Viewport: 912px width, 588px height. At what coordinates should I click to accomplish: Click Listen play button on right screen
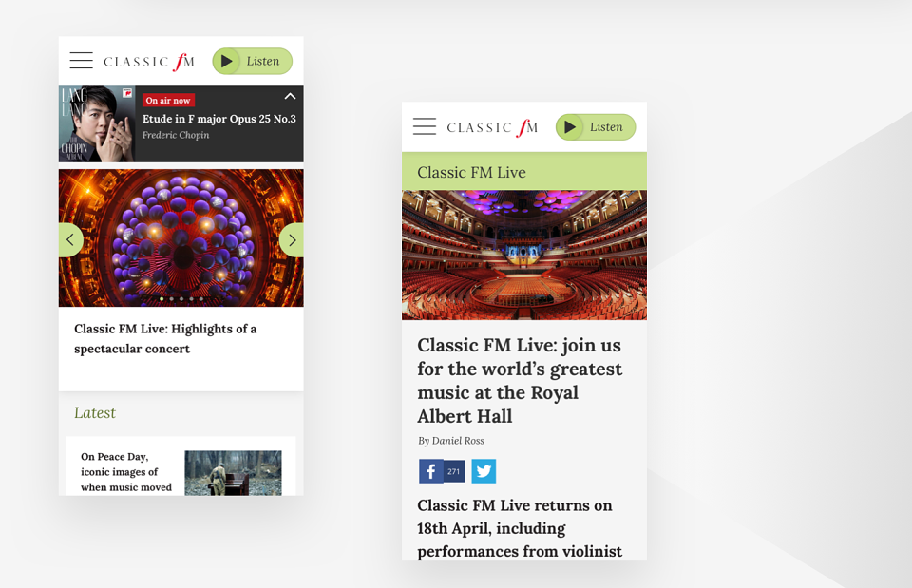click(x=595, y=126)
